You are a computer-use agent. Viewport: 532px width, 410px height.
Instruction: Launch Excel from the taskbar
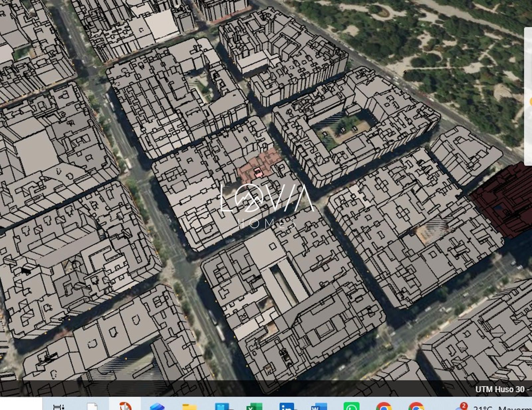[x=254, y=406]
